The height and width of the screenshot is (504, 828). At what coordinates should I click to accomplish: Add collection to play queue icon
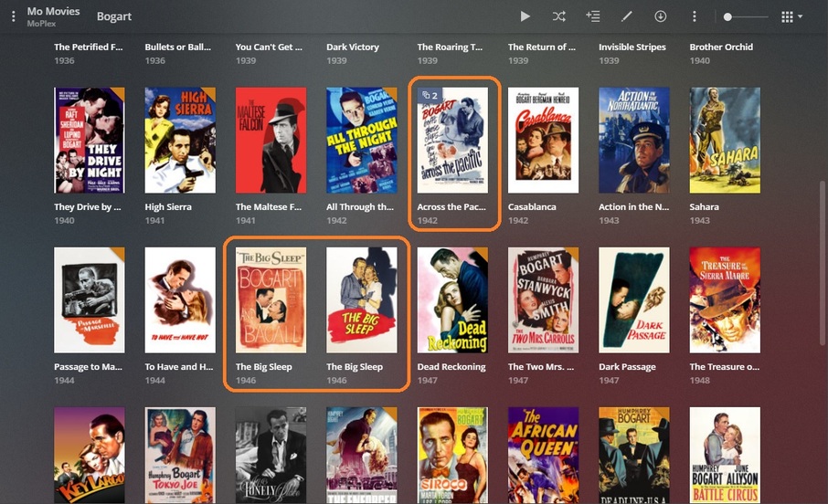click(x=592, y=16)
